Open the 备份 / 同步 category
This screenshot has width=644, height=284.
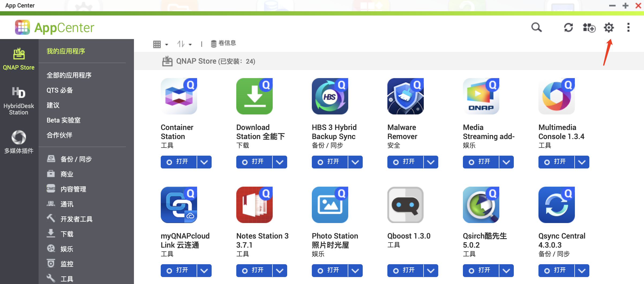click(x=69, y=159)
